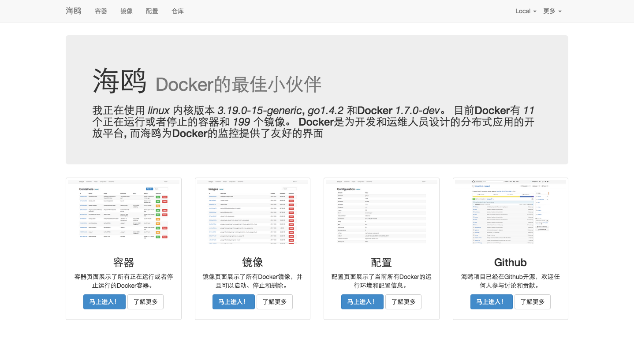This screenshot has height=364, width=634.
Task: Click Github card description about 开源
Action: pyautogui.click(x=511, y=281)
